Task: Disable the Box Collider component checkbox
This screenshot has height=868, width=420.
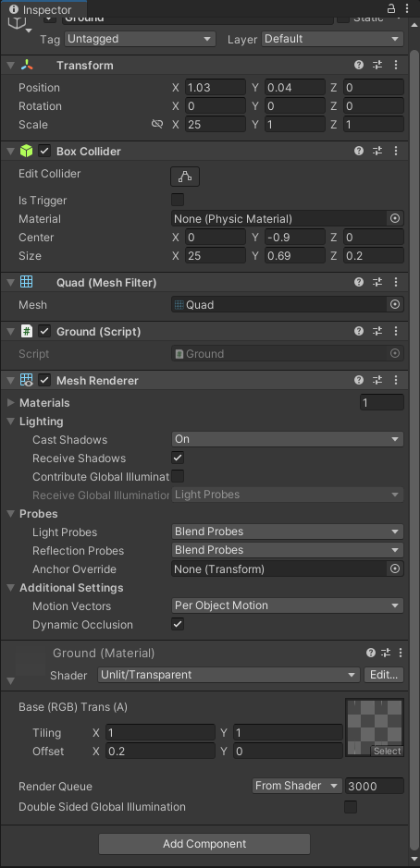Action: tap(43, 151)
